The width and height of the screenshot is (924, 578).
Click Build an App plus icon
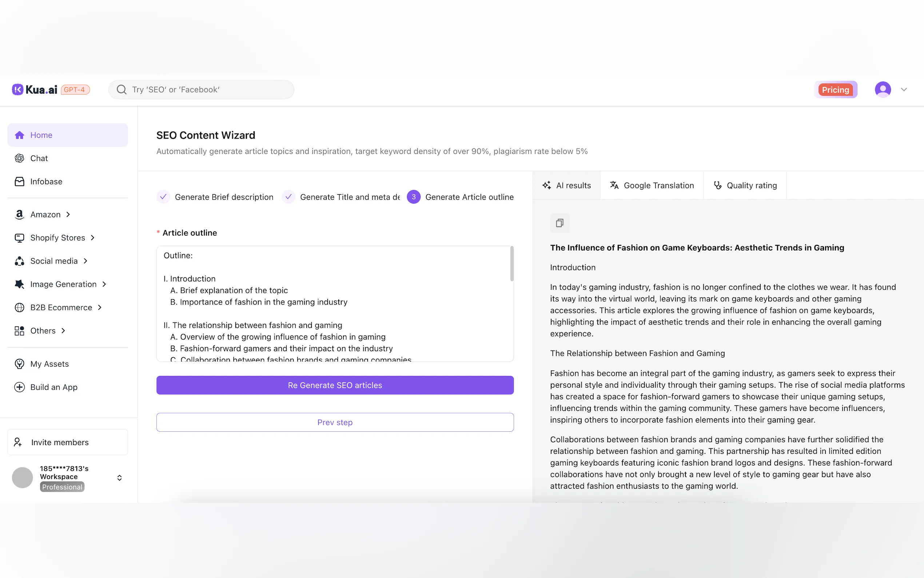click(20, 387)
